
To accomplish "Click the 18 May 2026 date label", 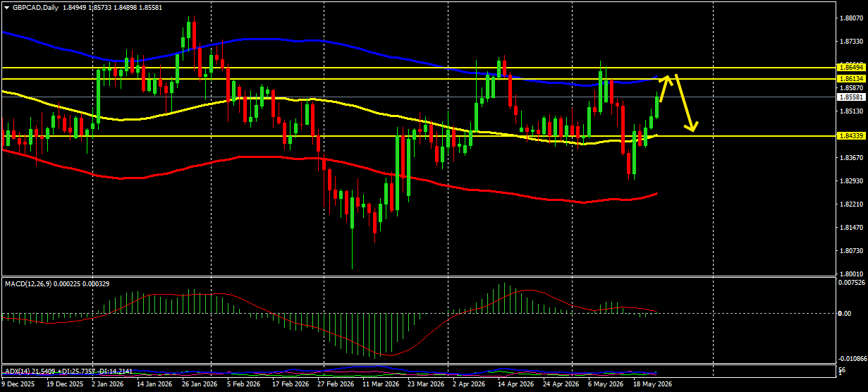I will (653, 385).
